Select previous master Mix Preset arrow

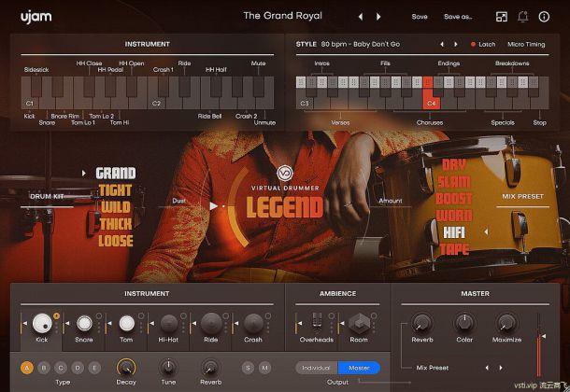click(487, 368)
